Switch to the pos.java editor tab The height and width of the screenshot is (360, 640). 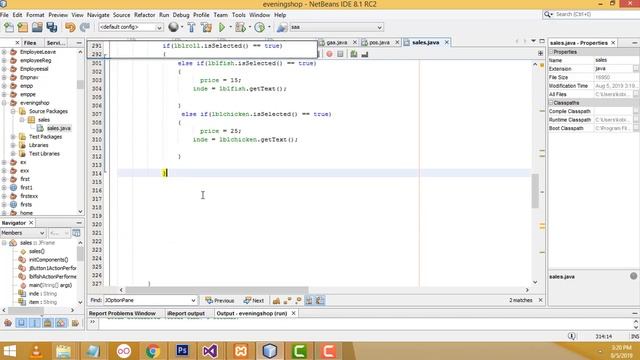(379, 42)
